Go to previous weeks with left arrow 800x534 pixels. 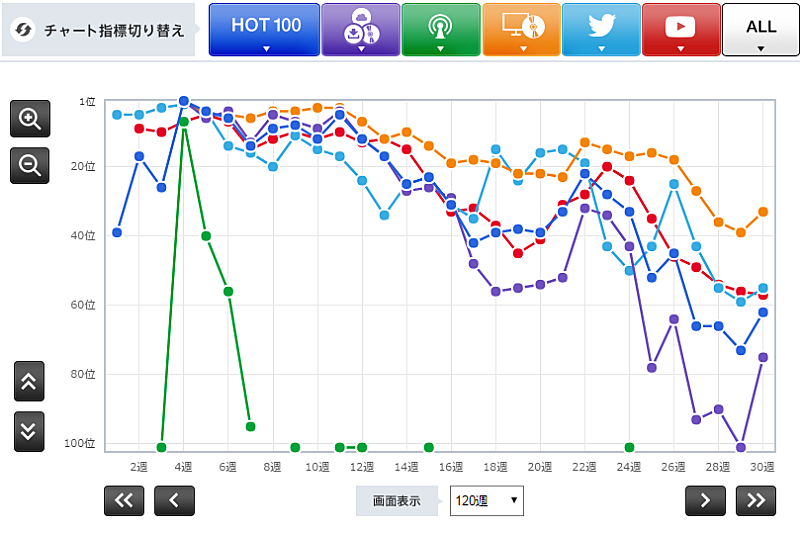(174, 500)
